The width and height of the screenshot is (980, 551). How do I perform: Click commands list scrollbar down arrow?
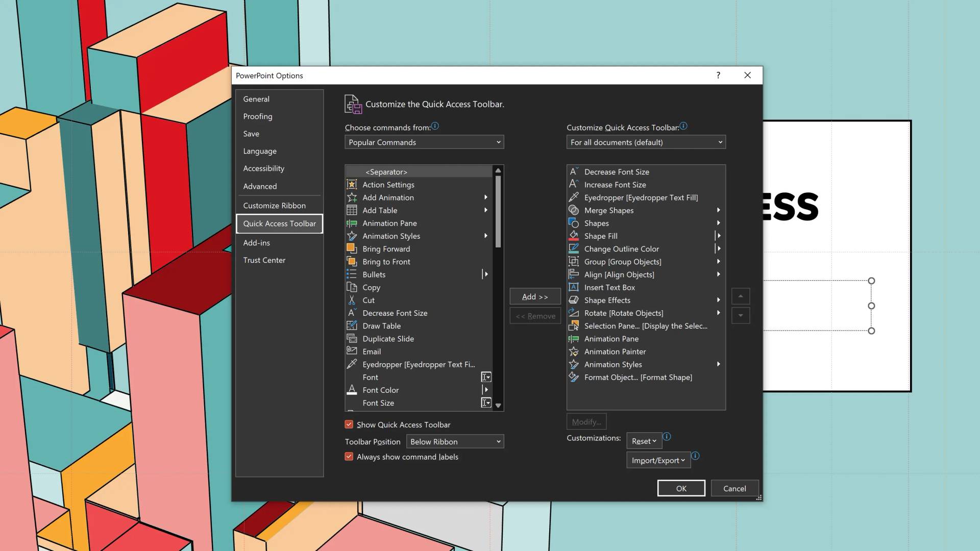[x=498, y=406]
